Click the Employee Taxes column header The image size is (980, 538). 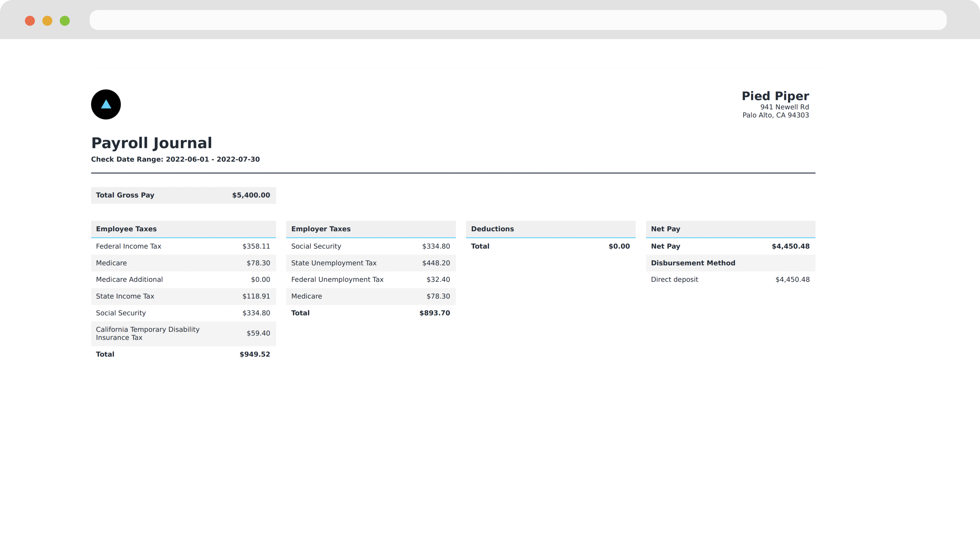click(x=183, y=229)
